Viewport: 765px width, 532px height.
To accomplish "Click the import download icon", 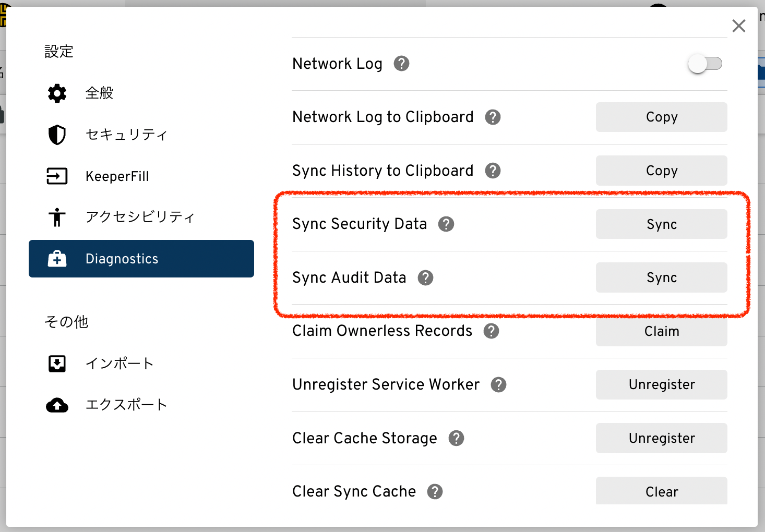I will (x=57, y=364).
